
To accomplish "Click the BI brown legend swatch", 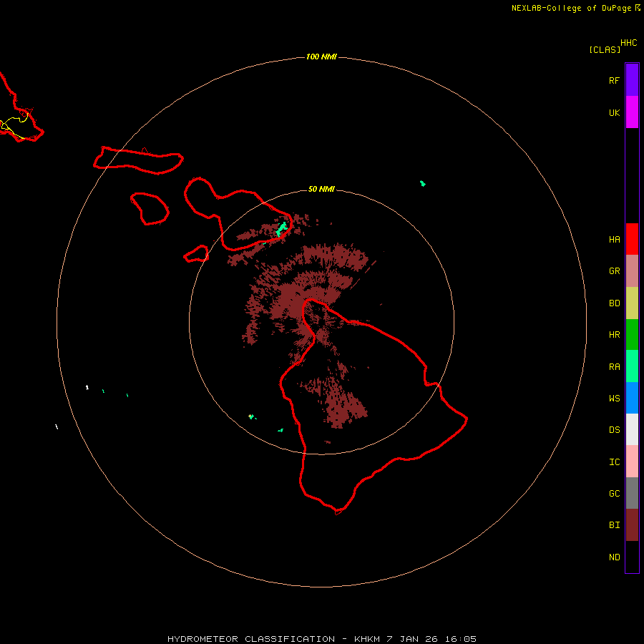I will coord(632,525).
